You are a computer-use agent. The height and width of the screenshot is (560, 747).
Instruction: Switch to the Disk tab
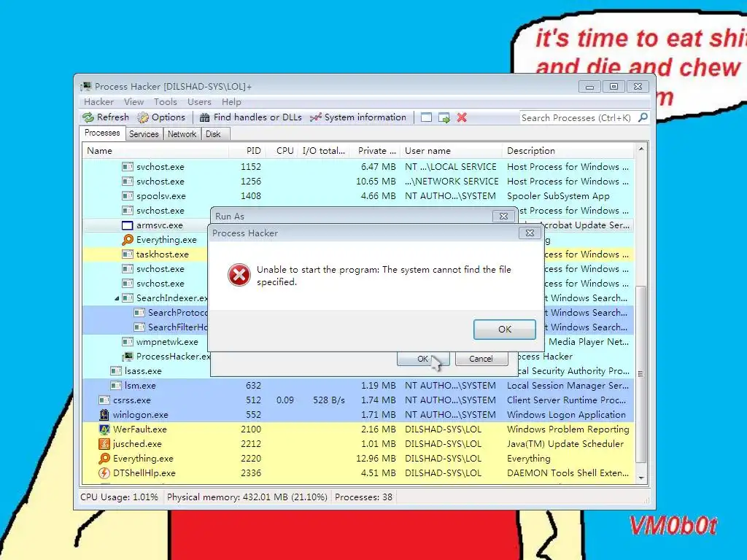click(x=214, y=134)
